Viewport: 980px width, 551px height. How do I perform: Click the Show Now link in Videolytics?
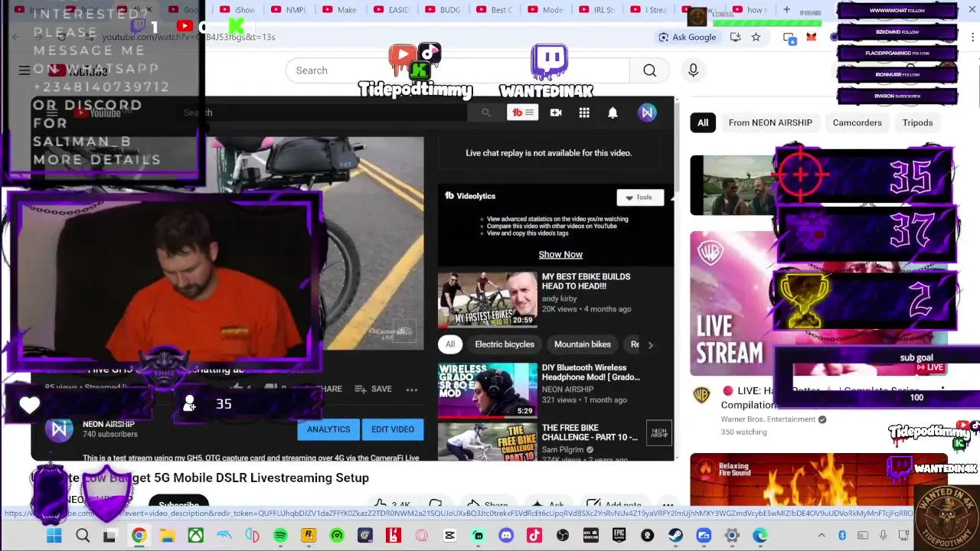[x=560, y=254]
